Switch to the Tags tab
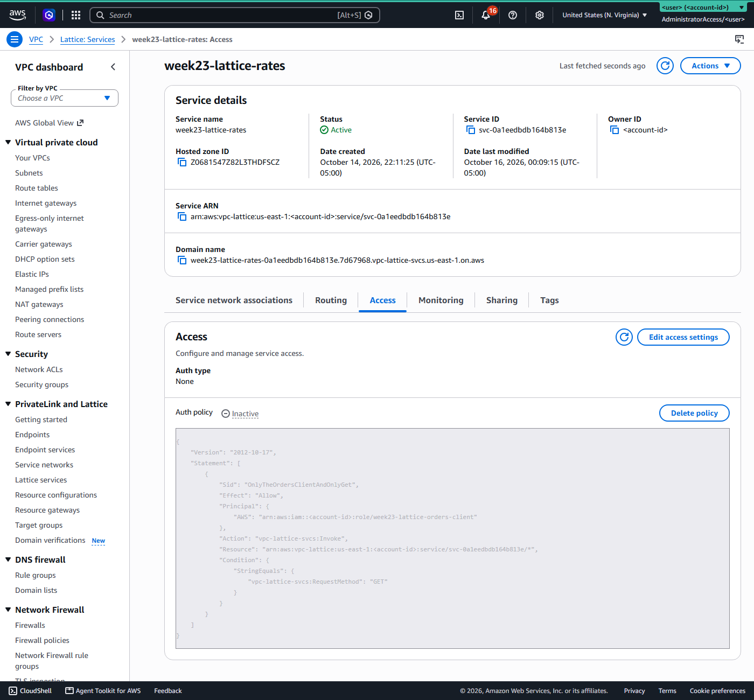754x700 pixels. (x=549, y=300)
